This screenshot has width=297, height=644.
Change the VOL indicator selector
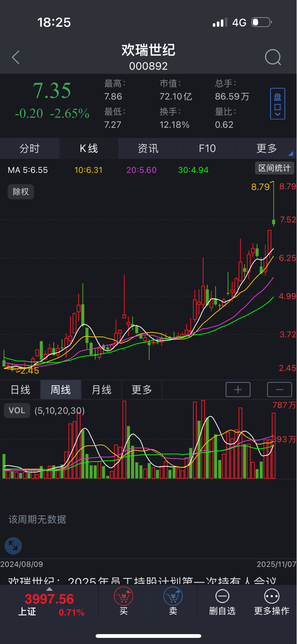pyautogui.click(x=17, y=410)
